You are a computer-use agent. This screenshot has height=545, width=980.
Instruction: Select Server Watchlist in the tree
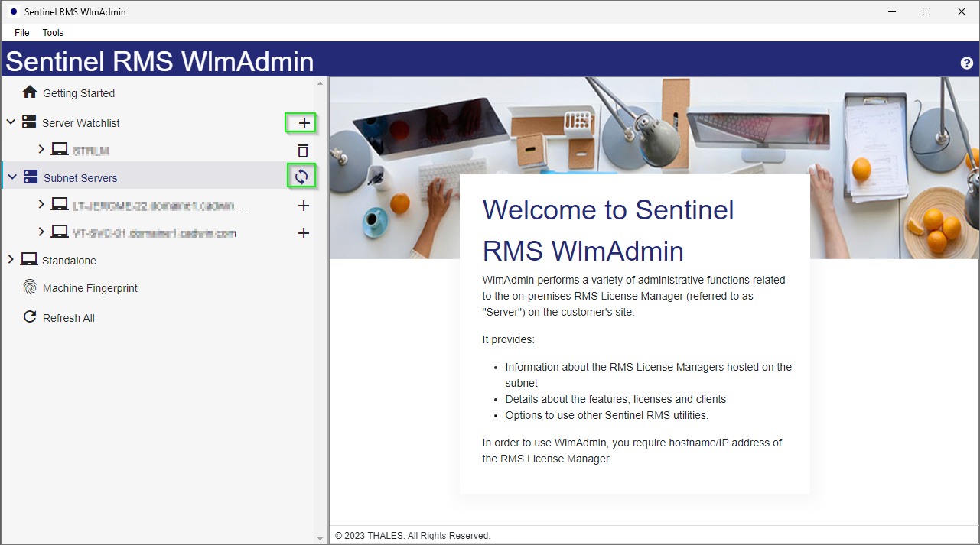81,123
